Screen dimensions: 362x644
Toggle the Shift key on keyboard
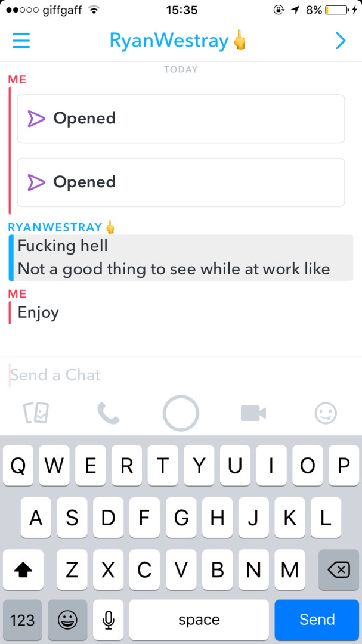tap(23, 569)
